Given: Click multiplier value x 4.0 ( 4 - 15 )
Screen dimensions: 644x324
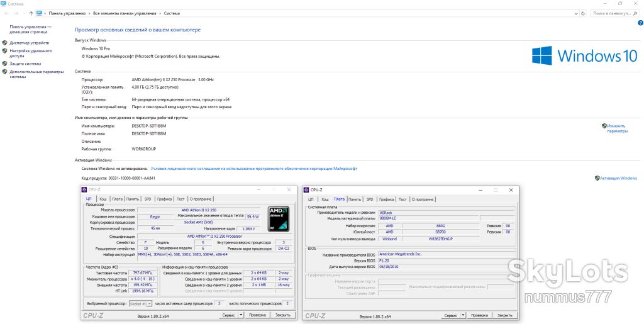Looking at the screenshot, I should coord(142,279).
